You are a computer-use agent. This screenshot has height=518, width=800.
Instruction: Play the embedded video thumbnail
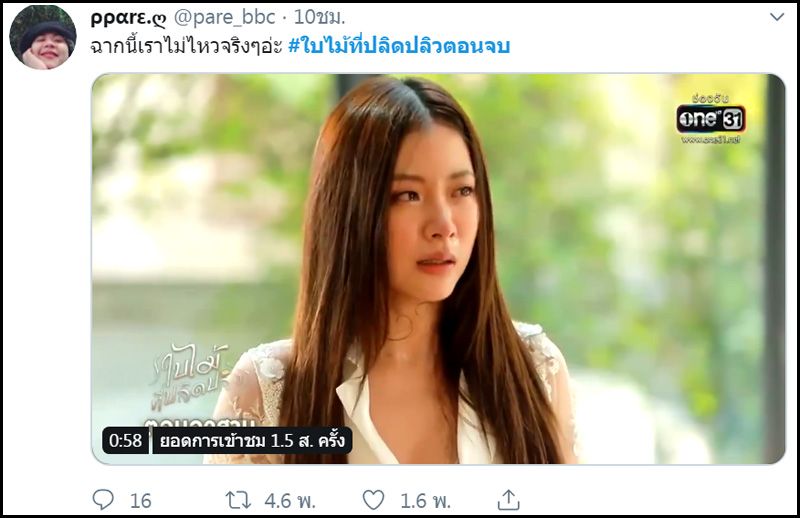click(x=438, y=269)
